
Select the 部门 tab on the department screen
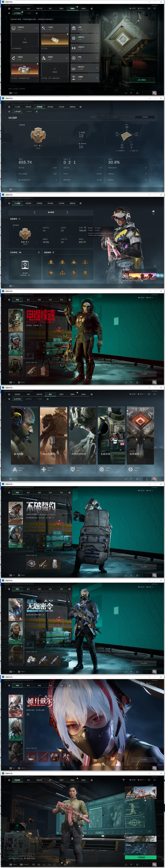50,394
